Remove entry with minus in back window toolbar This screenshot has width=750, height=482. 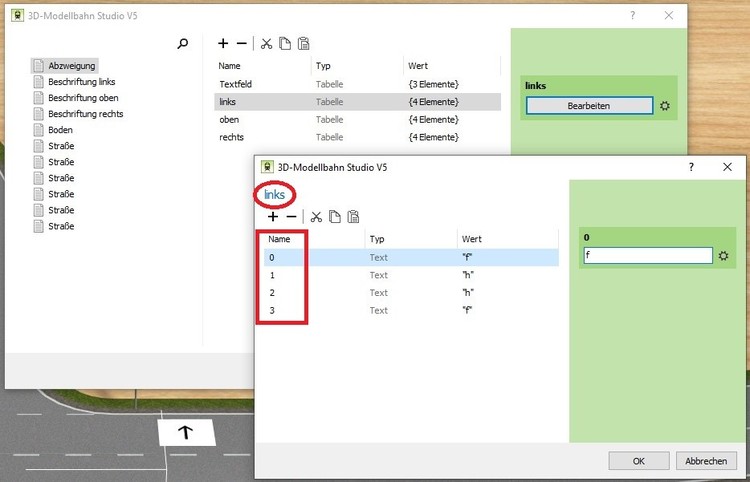point(242,44)
